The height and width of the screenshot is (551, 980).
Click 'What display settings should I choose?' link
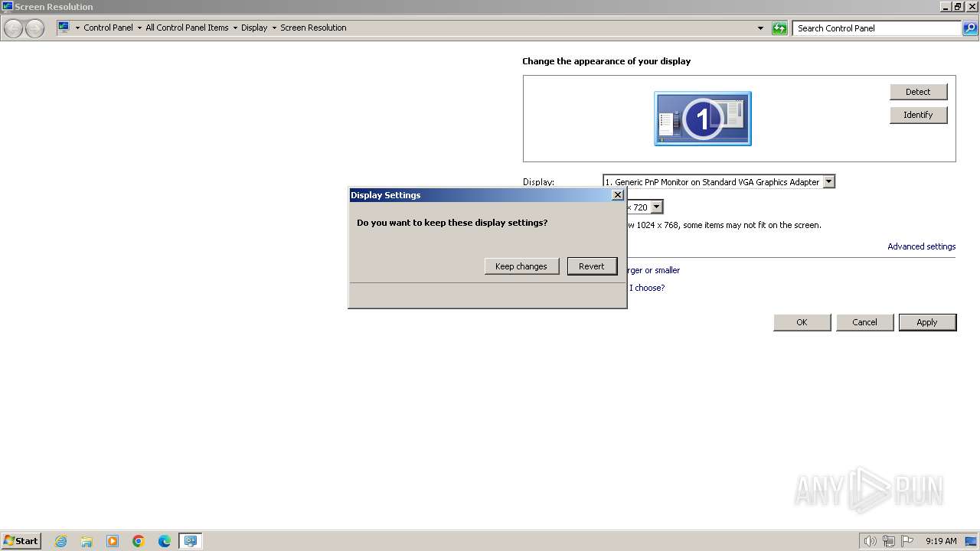pyautogui.click(x=646, y=288)
